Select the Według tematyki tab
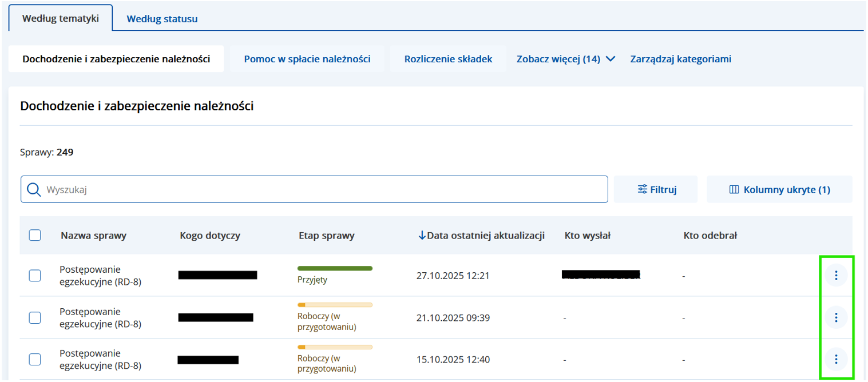 [61, 18]
